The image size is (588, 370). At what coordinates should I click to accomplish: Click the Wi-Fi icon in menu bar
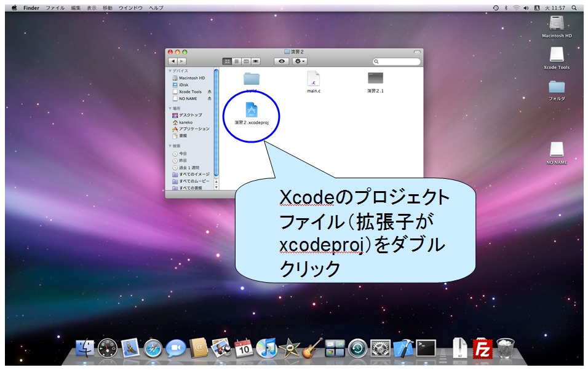coord(517,8)
